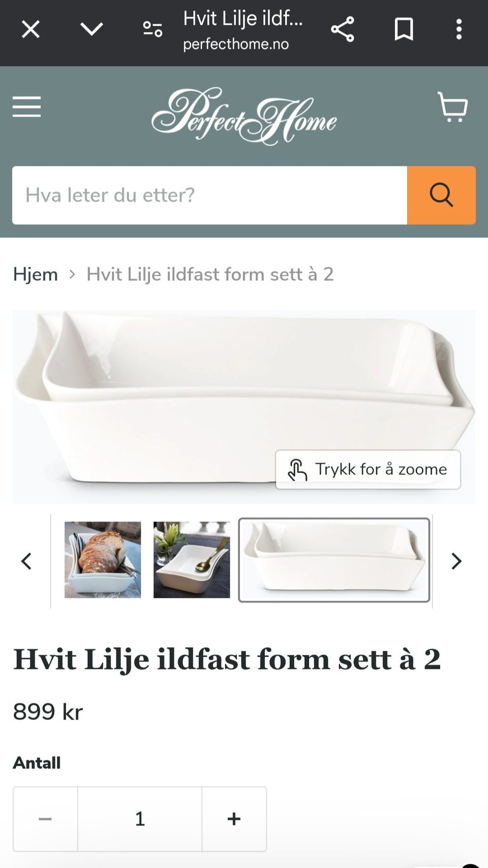This screenshot has height=868, width=488.
Task: Go to the Hjem breadcrumb link
Action: tap(36, 274)
